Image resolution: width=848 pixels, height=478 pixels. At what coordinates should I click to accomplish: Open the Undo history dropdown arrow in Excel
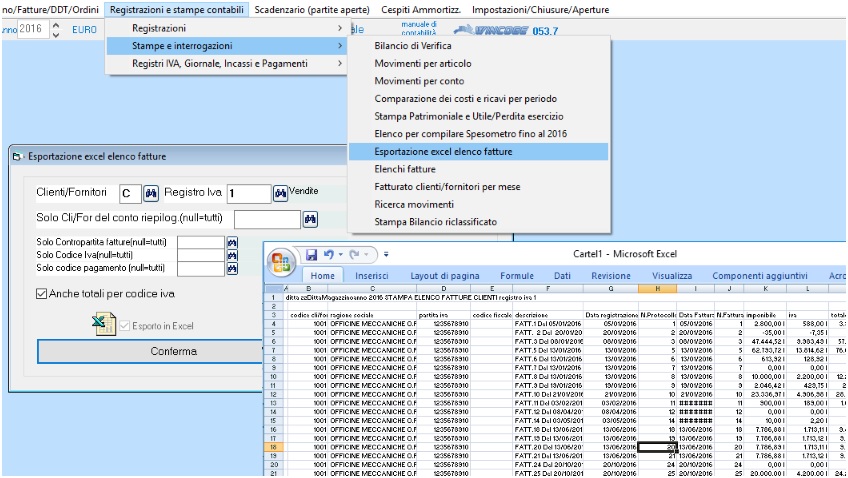point(341,254)
